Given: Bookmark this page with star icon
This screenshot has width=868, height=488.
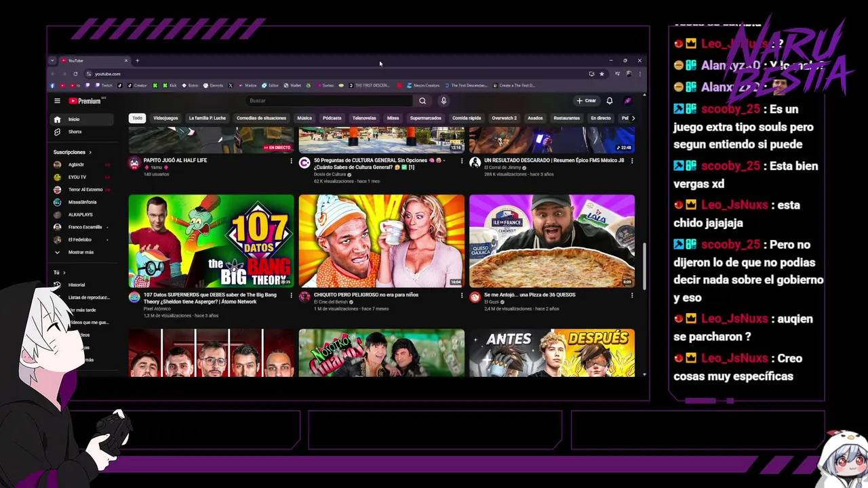Looking at the screenshot, I should coord(601,74).
